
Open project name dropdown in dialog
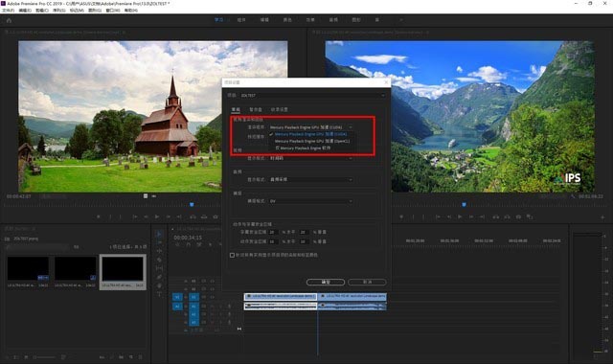(312, 95)
